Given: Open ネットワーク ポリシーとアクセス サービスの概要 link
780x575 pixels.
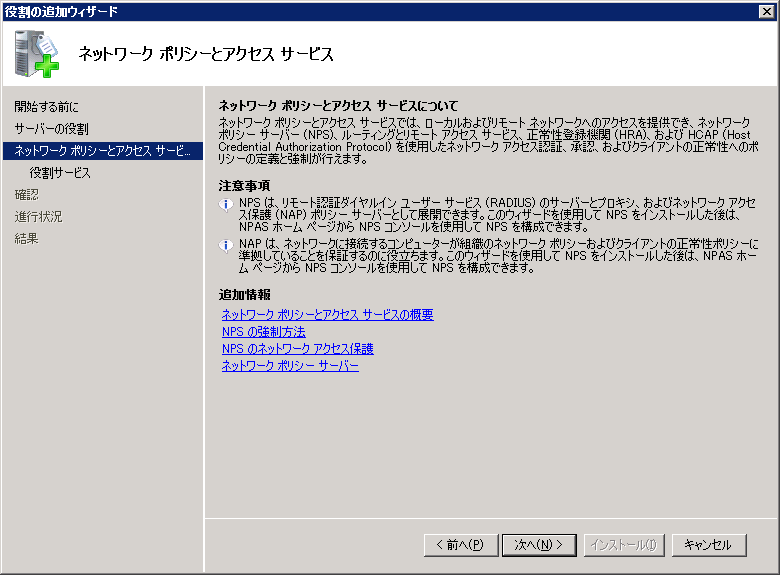Looking at the screenshot, I should point(327,315).
